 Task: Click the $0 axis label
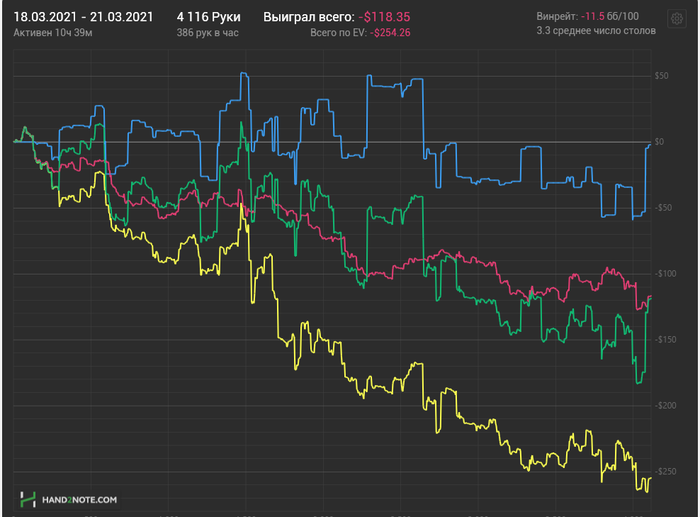click(x=659, y=142)
